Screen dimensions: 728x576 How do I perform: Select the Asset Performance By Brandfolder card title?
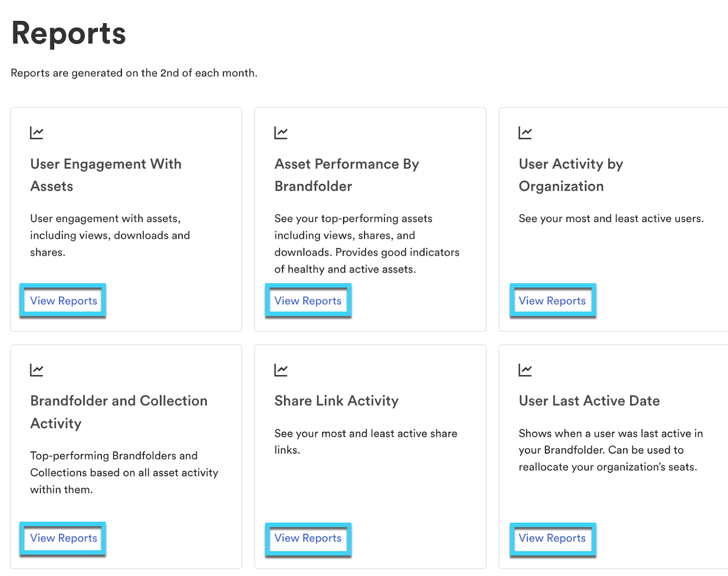click(x=347, y=175)
